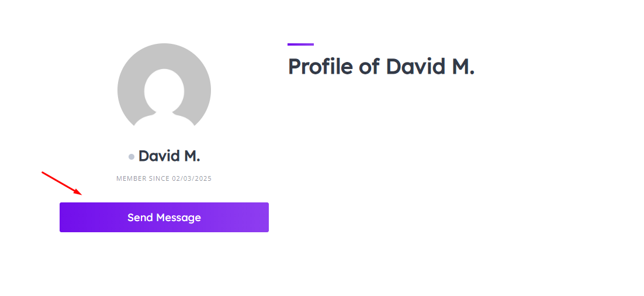The height and width of the screenshot is (296, 644).
Task: Click the head silhouette inside the avatar
Action: pyautogui.click(x=164, y=91)
